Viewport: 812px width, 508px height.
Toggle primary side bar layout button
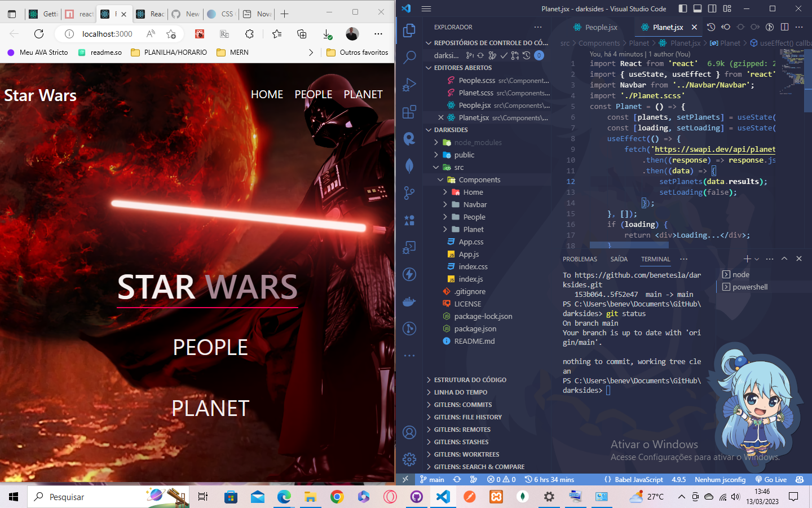click(683, 8)
